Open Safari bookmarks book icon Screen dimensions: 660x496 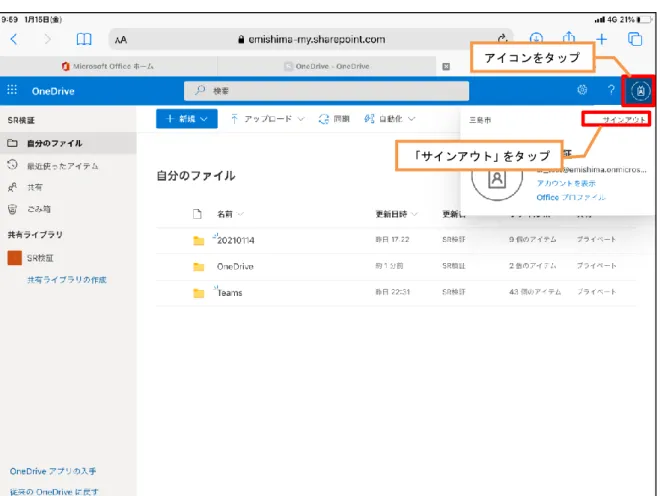tap(84, 40)
